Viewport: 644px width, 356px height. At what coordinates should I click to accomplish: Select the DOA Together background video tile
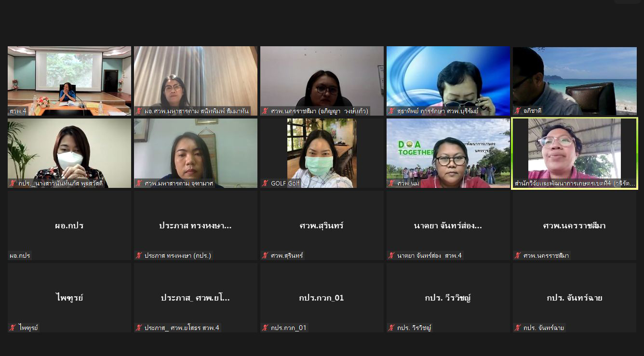[448, 153]
